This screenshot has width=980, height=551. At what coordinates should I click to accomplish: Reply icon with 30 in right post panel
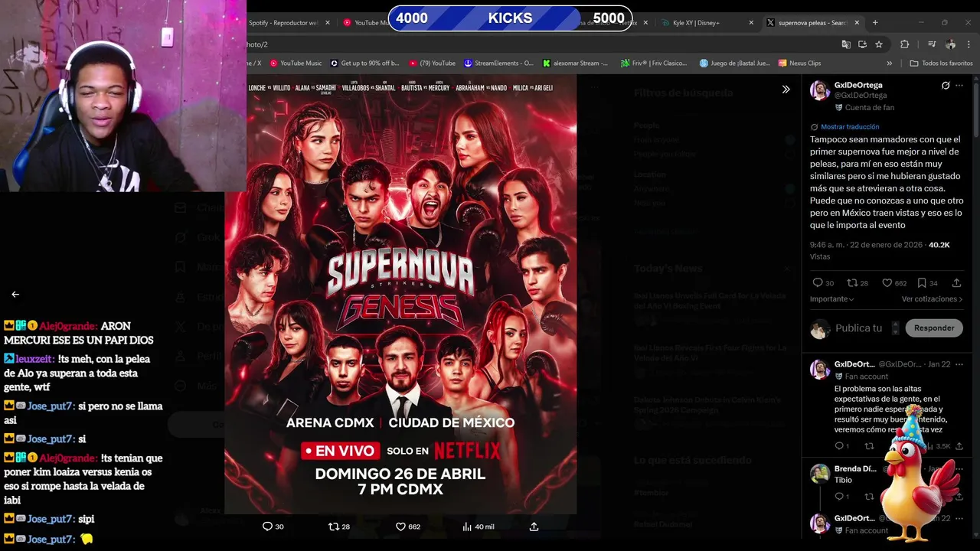click(823, 283)
